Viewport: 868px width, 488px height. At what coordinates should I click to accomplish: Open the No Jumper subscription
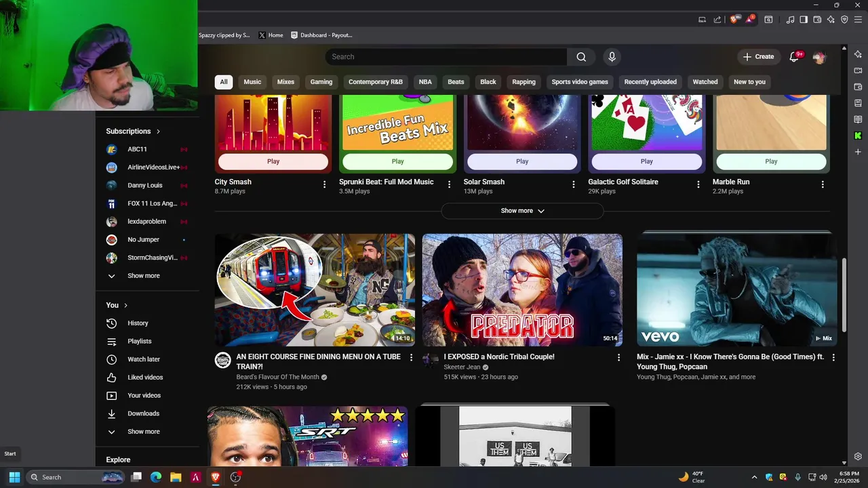click(x=145, y=240)
